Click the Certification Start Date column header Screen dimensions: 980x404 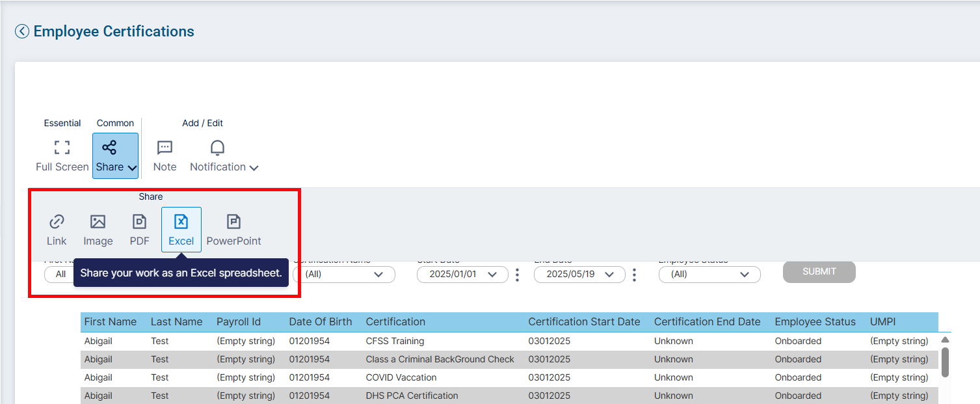coord(584,322)
